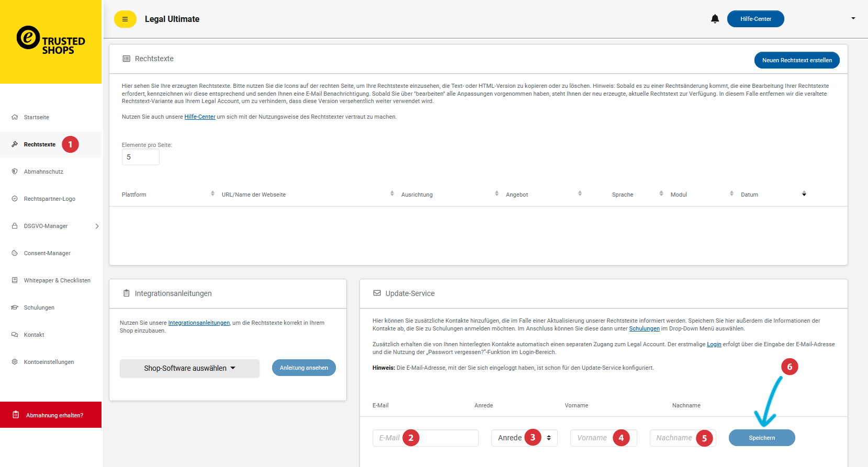This screenshot has width=868, height=467.
Task: Follow the Integrationsanleitungen link
Action: (x=199, y=323)
